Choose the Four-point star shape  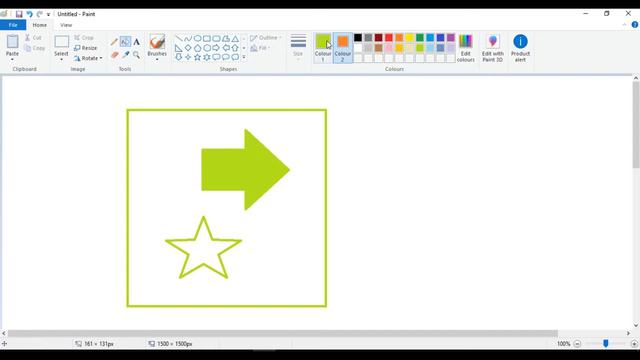point(188,58)
